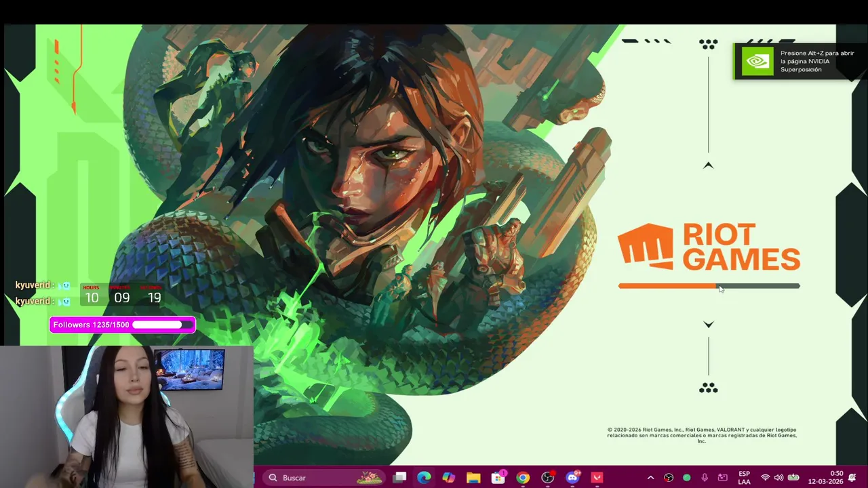This screenshot has height=488, width=868.
Task: Open Microsoft Store from the taskbar
Action: point(498,478)
